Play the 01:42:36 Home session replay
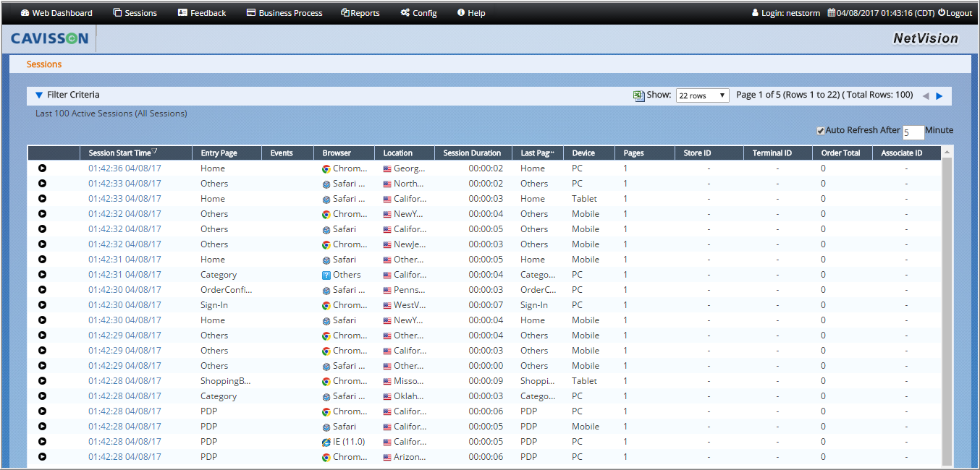The image size is (980, 470). [42, 168]
